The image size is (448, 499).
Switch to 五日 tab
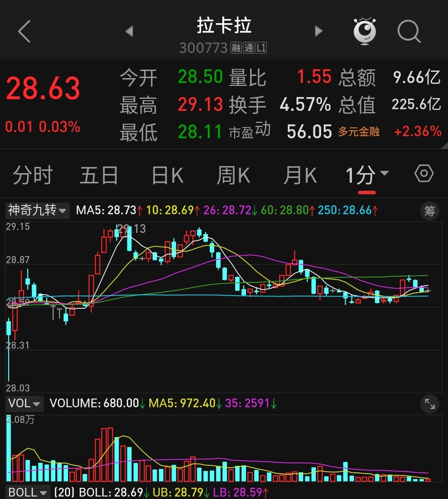[x=99, y=175]
